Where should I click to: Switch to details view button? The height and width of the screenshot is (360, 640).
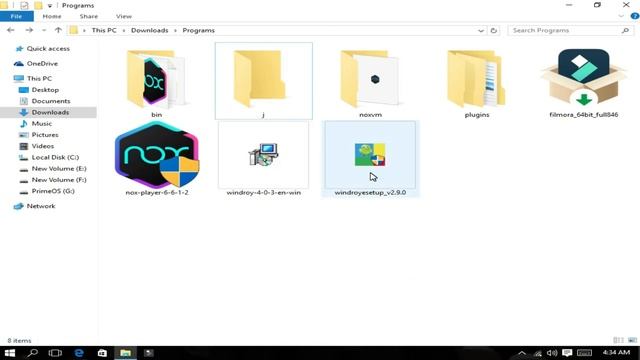point(618,340)
